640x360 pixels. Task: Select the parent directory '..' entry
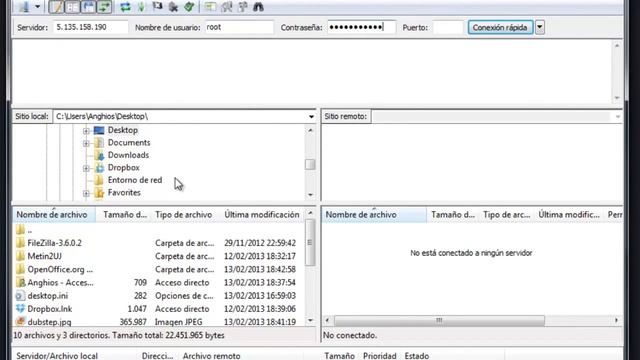[159, 230]
